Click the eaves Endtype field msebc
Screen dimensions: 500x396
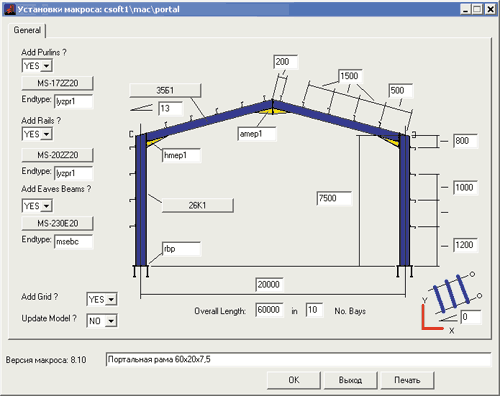(x=74, y=242)
